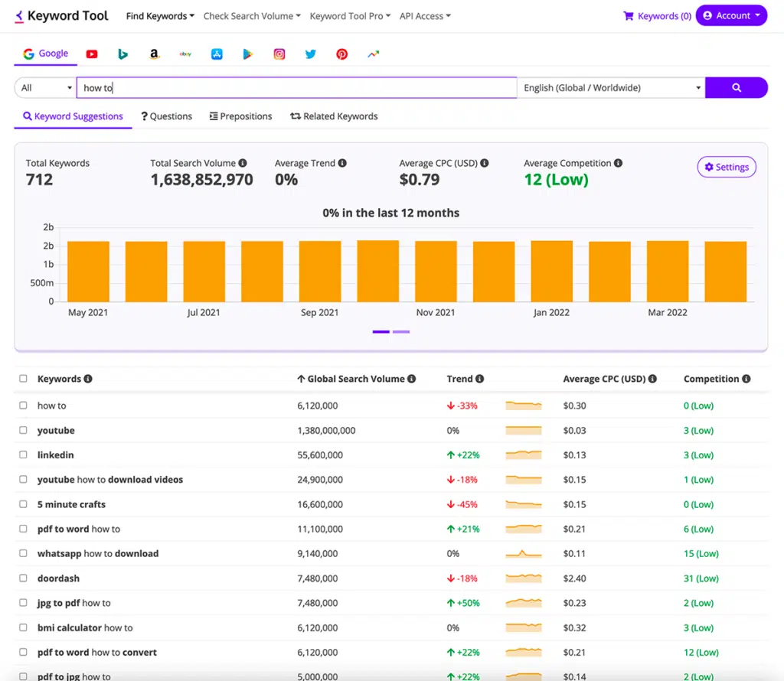Expand the 'All' category dropdown beside search box
The height and width of the screenshot is (681, 784).
point(44,87)
